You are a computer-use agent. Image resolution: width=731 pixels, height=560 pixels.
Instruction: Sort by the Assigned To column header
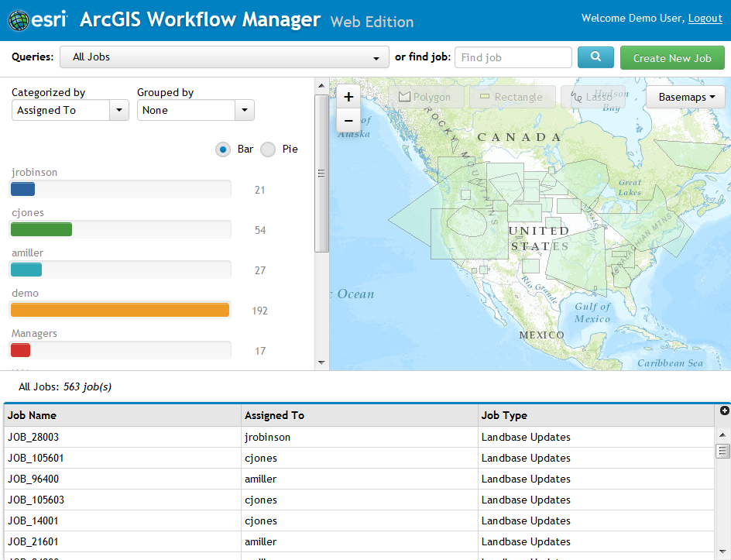[360, 415]
